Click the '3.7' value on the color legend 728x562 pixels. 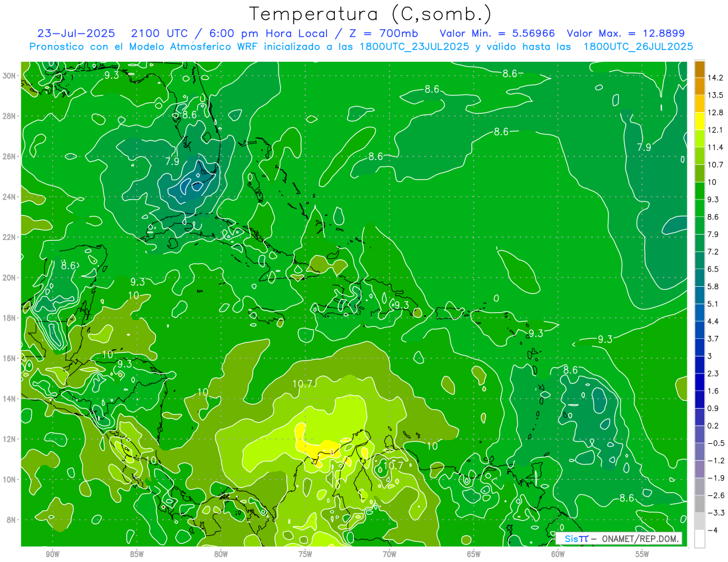coord(713,338)
